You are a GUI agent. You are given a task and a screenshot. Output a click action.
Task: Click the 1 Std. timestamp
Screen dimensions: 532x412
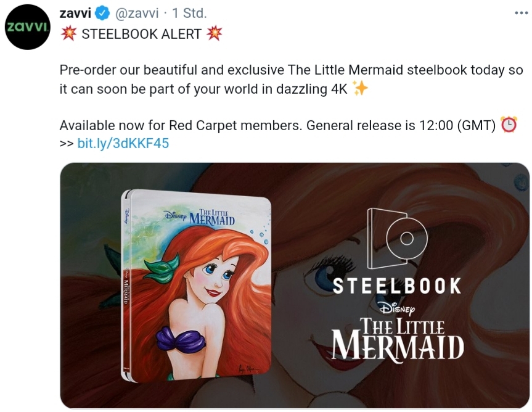point(189,13)
